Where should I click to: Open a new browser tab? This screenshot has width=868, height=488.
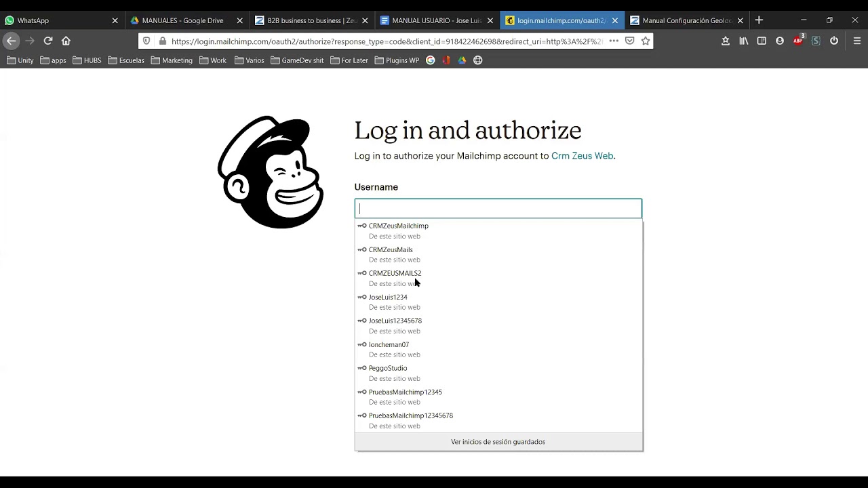[759, 20]
